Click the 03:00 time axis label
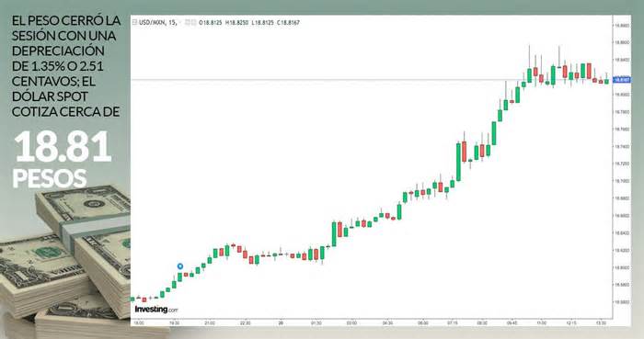The image size is (644, 339). [x=351, y=323]
